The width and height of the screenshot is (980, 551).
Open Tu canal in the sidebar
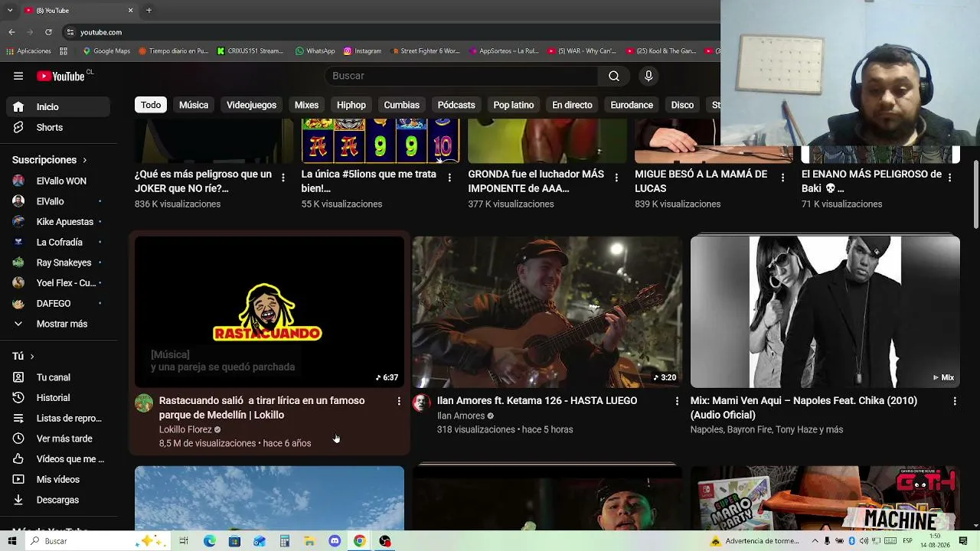pyautogui.click(x=58, y=377)
